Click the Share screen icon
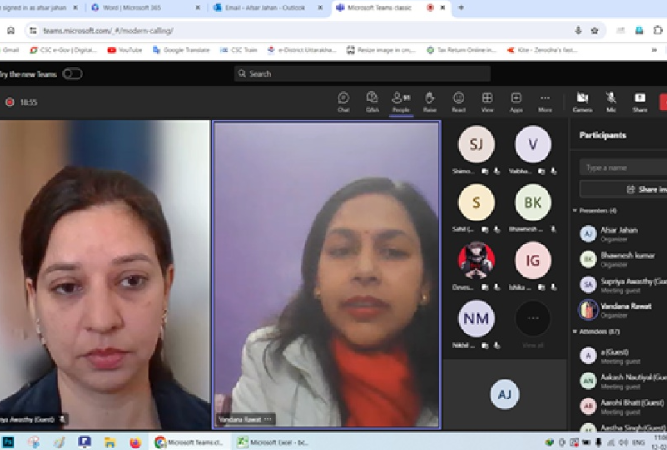 [x=639, y=100]
